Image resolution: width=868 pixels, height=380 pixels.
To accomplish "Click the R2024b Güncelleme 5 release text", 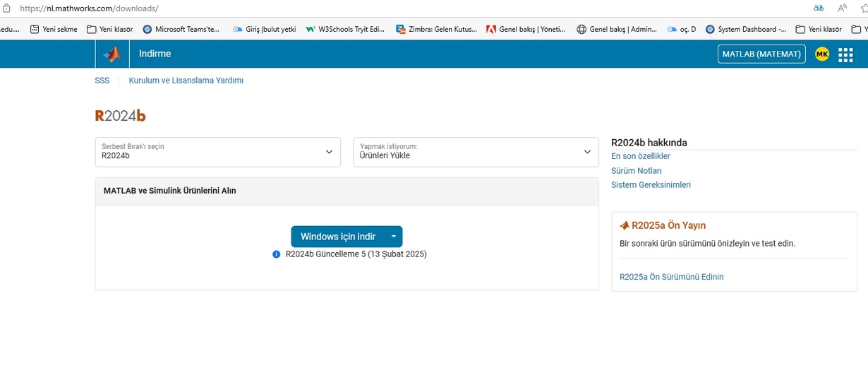I will coord(356,254).
